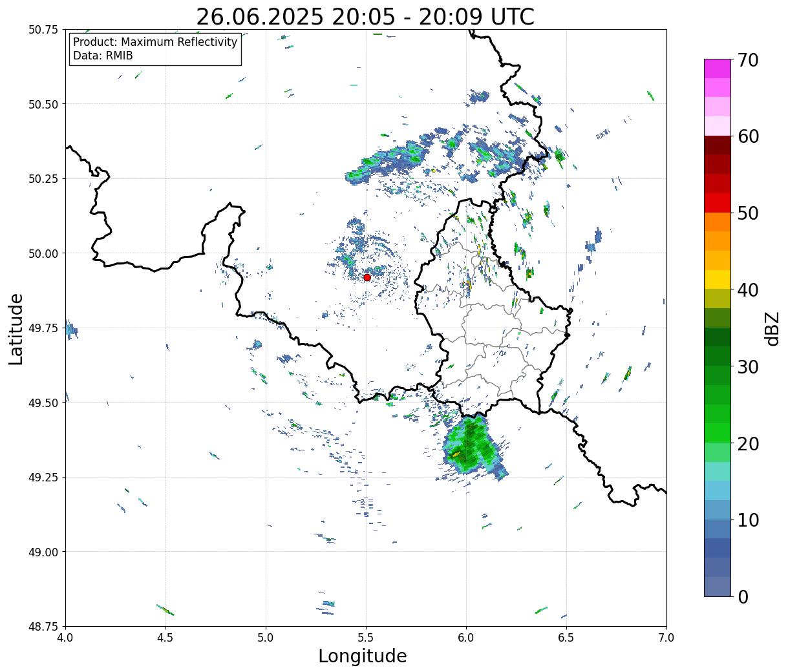This screenshot has width=788, height=672.
Task: Click the 'dBZ' colorbar label
Action: [772, 328]
